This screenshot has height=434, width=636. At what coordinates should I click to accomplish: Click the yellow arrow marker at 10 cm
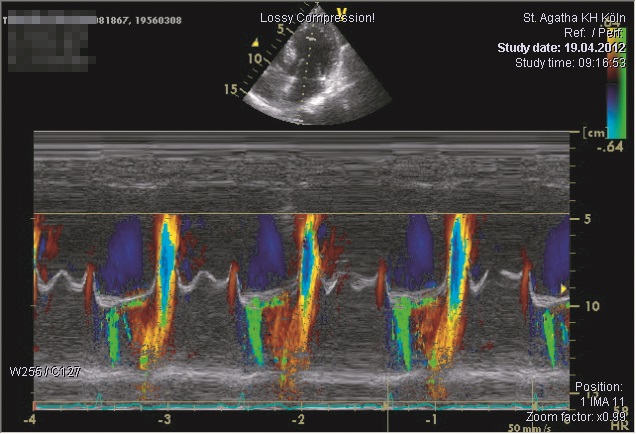click(564, 289)
